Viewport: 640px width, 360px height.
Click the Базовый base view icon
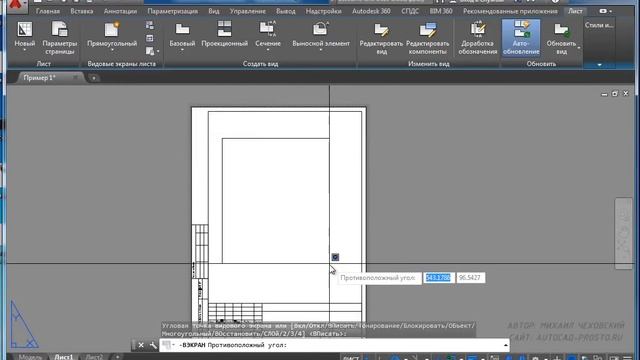[182, 29]
